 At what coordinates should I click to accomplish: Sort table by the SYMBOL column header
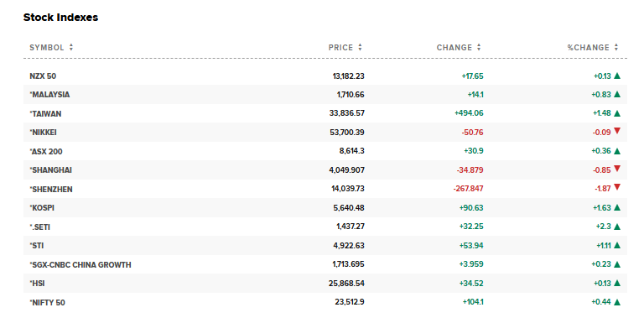point(51,48)
